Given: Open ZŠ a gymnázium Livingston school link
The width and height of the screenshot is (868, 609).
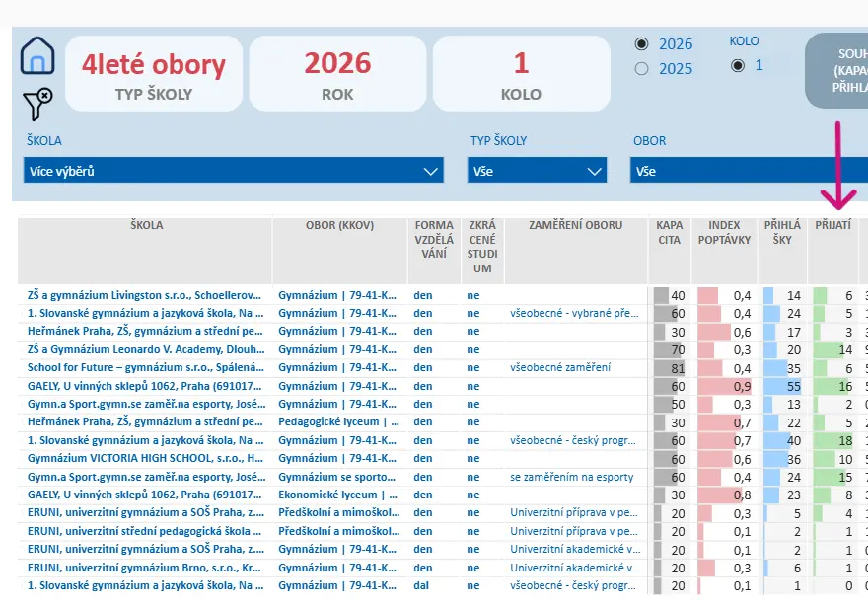Looking at the screenshot, I should pyautogui.click(x=144, y=295).
